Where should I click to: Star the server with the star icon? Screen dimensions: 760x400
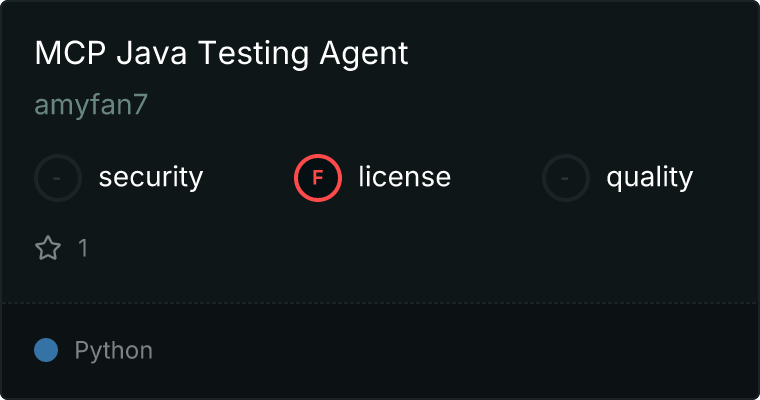coord(48,248)
